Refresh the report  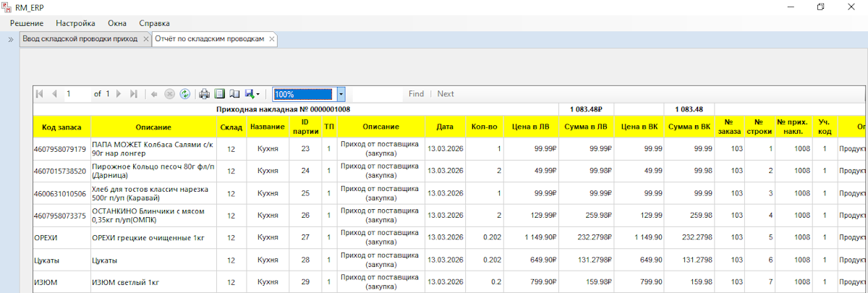point(184,94)
